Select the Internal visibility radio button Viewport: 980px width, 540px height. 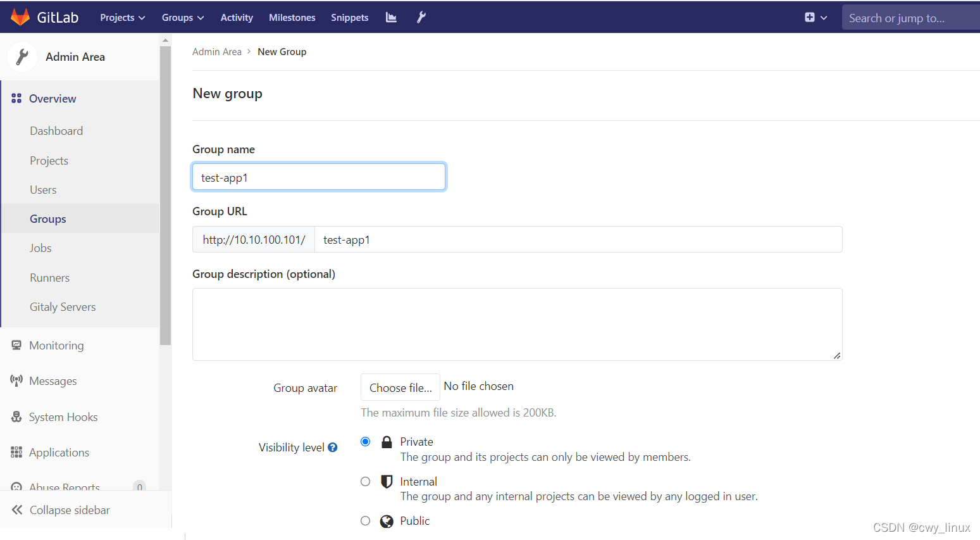tap(365, 482)
